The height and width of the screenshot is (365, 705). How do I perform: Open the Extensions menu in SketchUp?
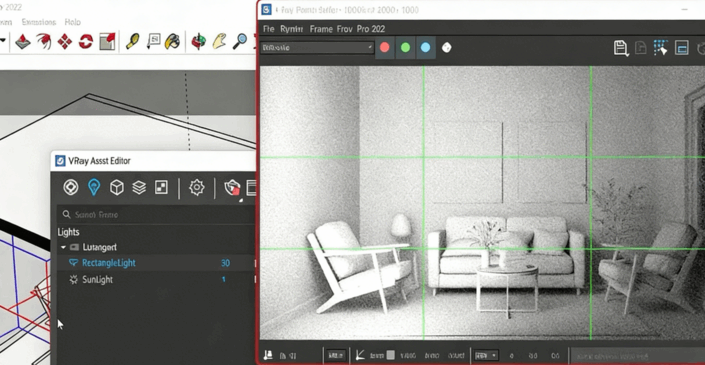tap(39, 22)
